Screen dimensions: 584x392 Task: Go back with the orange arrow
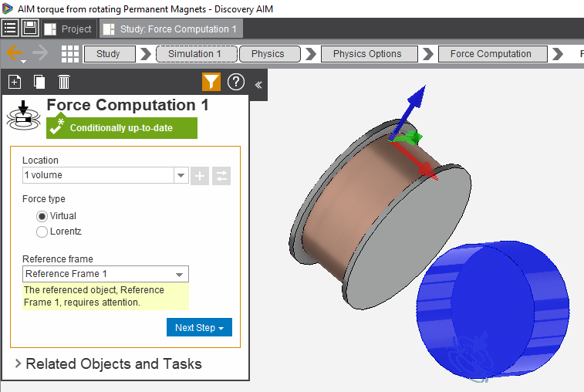tap(14, 52)
